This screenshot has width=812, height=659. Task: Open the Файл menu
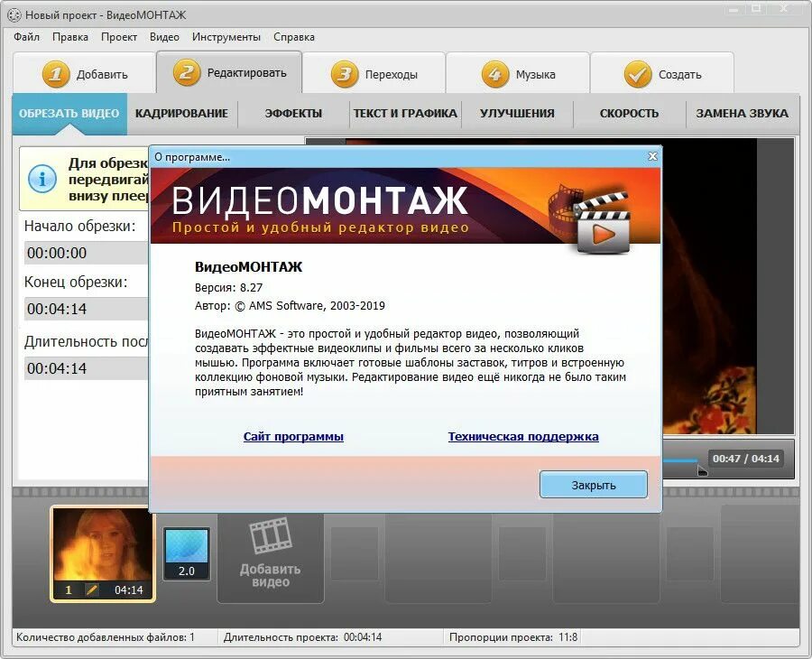(26, 37)
